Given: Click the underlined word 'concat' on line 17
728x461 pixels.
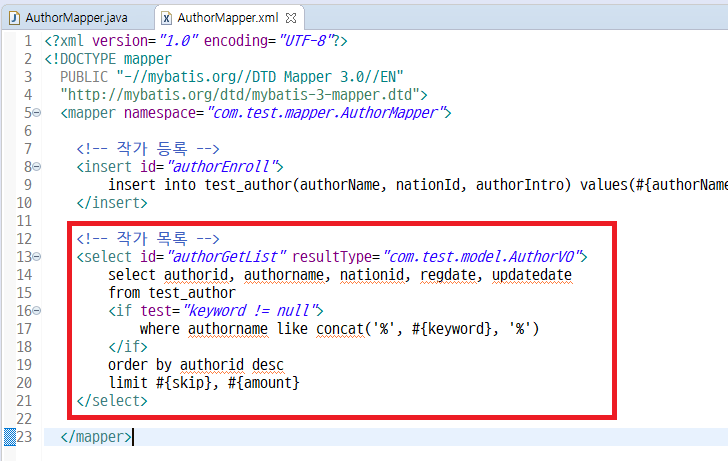Looking at the screenshot, I should [x=340, y=329].
